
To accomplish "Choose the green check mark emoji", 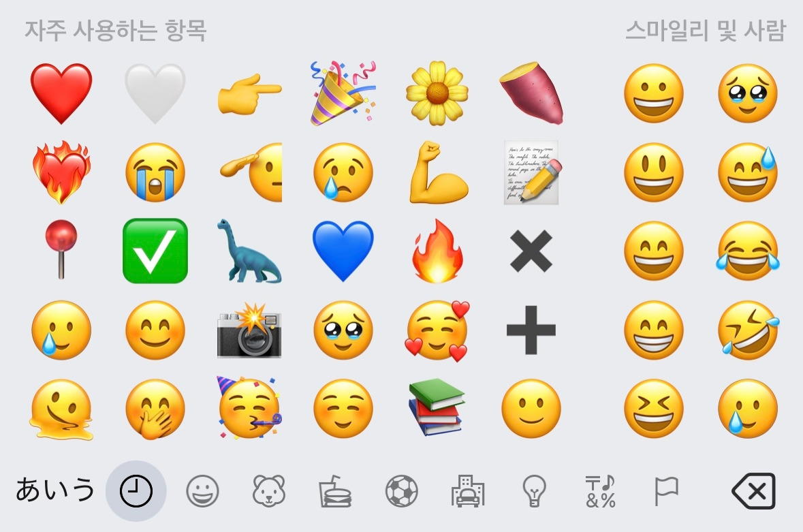I will point(155,251).
